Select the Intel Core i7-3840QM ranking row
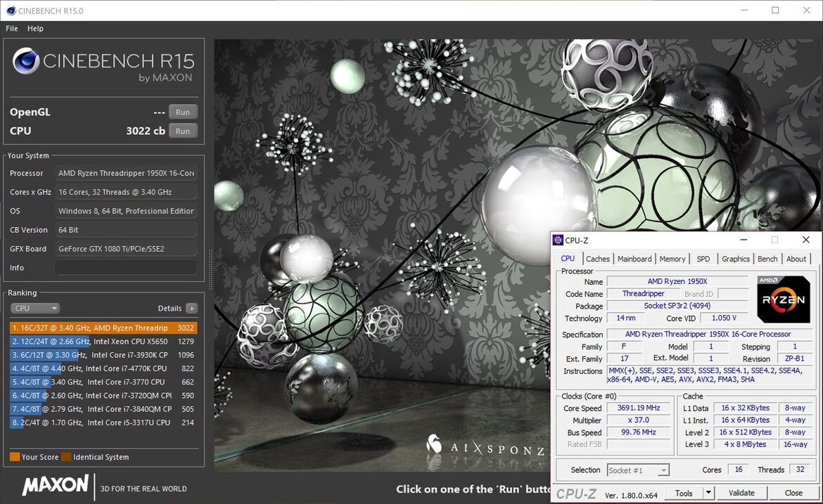 103,409
